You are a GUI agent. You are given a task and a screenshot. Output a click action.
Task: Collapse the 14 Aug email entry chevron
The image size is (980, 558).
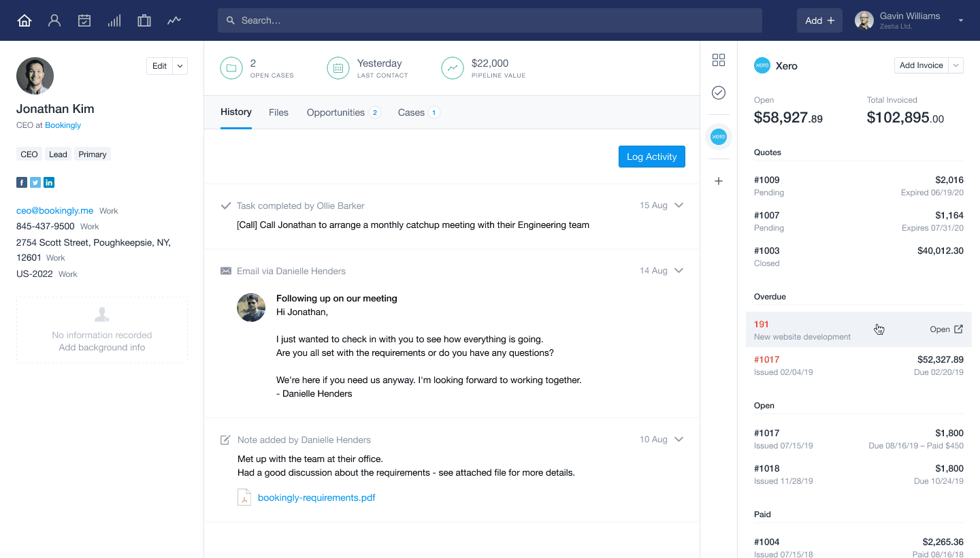click(x=679, y=270)
